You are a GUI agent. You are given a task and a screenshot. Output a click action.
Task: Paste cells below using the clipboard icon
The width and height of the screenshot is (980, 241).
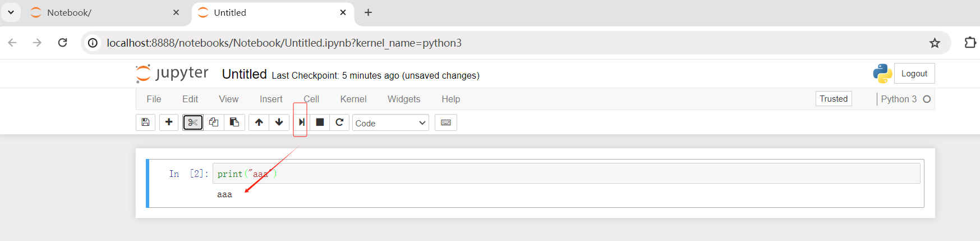tap(234, 122)
